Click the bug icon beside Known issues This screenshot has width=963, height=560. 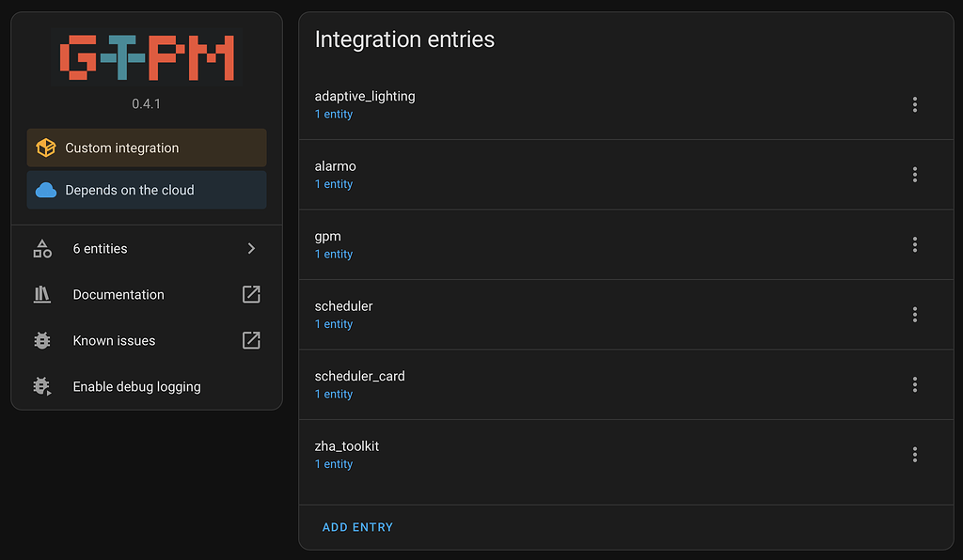click(41, 340)
